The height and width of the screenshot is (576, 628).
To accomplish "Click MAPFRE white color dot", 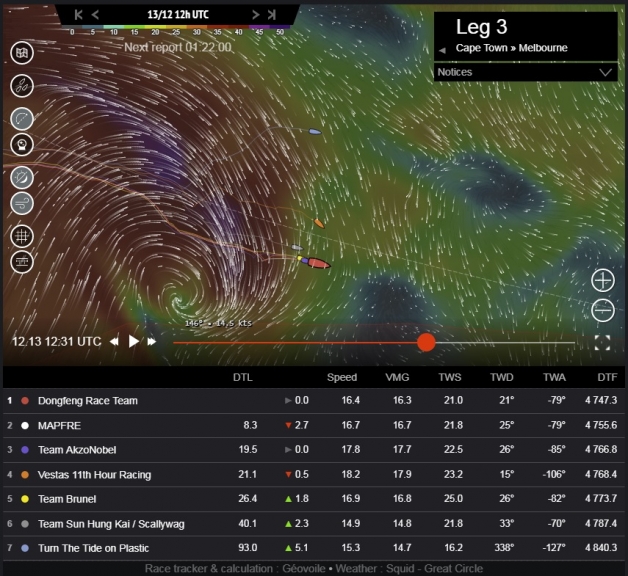I will [25, 425].
